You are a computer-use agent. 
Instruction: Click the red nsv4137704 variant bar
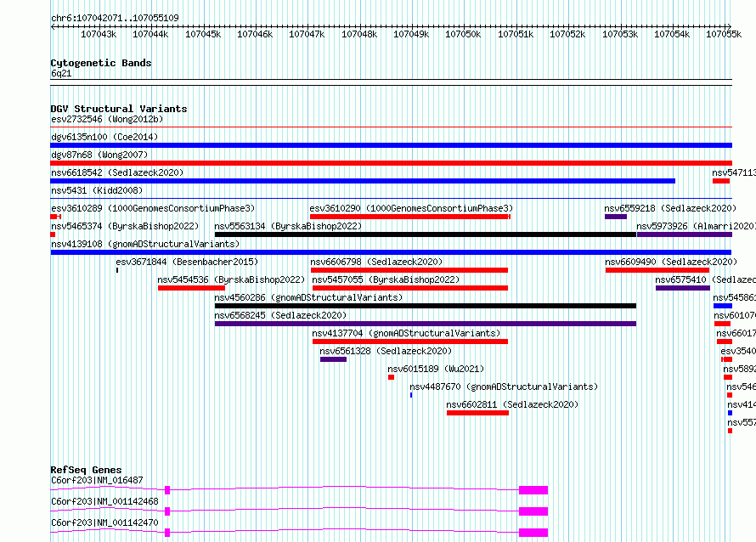(410, 342)
